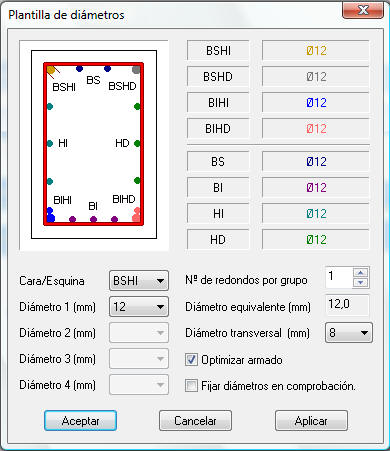Select the BSHI row label
The image size is (390, 451).
(218, 51)
